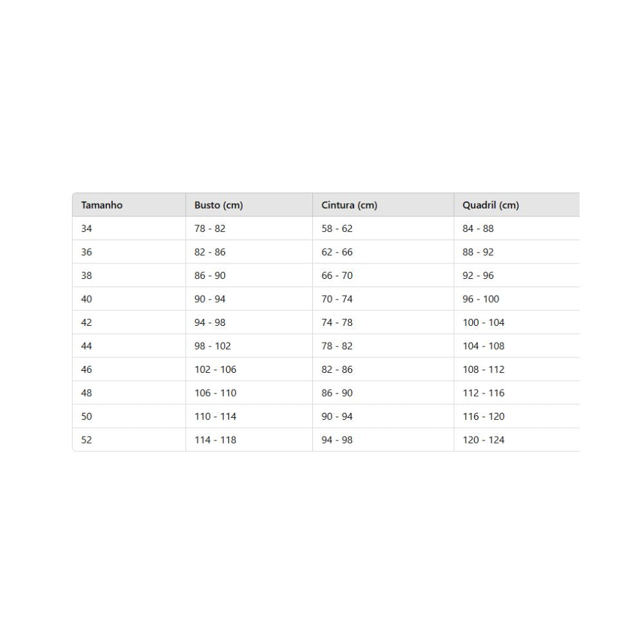
Task: Click hip value 120 - 124
Action: tap(483, 440)
